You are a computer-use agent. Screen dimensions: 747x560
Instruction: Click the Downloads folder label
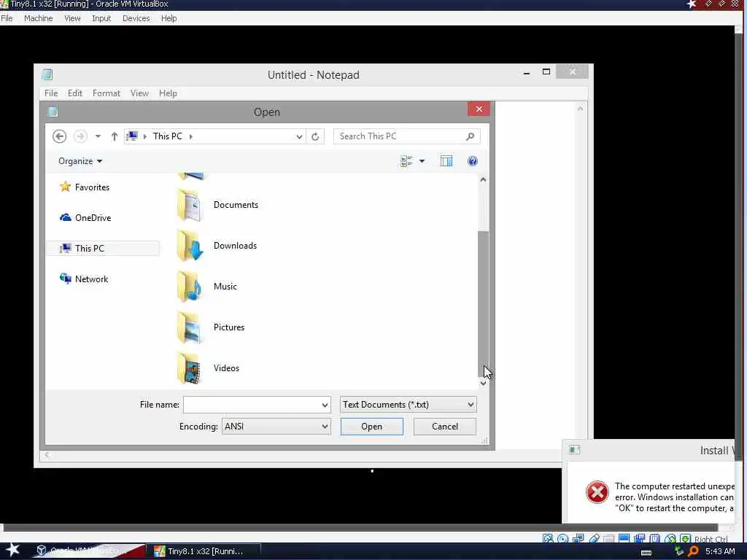tap(236, 246)
